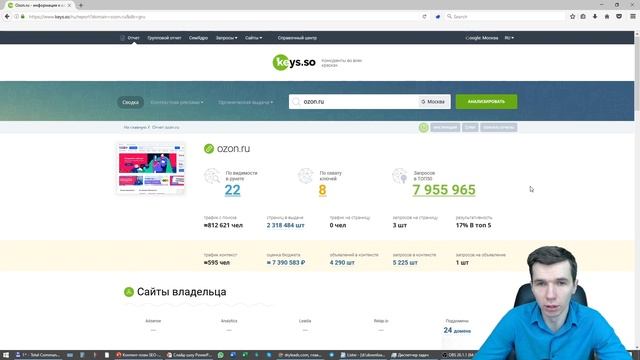
Task: Open the 4 290 шт context ads link
Action: 342,262
